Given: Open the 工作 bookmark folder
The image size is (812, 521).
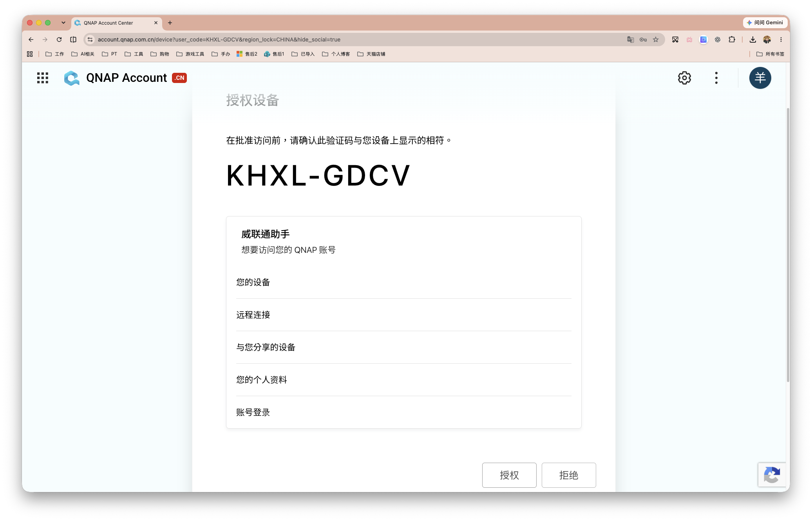Looking at the screenshot, I should pyautogui.click(x=54, y=54).
